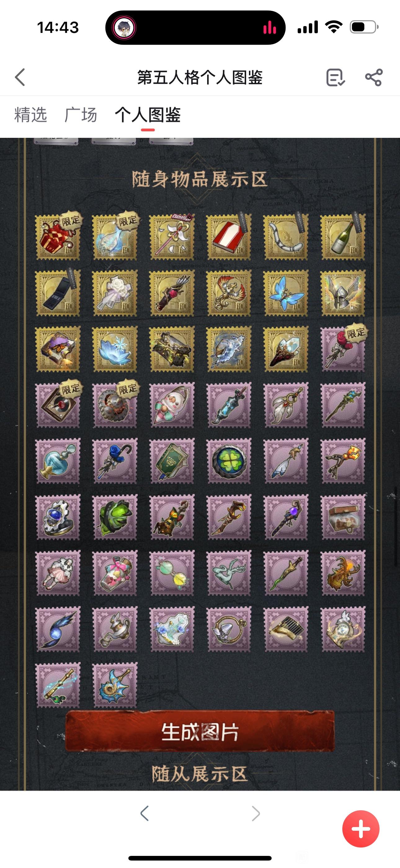
Task: Open the 个人图鉴 tab
Action: pyautogui.click(x=148, y=115)
